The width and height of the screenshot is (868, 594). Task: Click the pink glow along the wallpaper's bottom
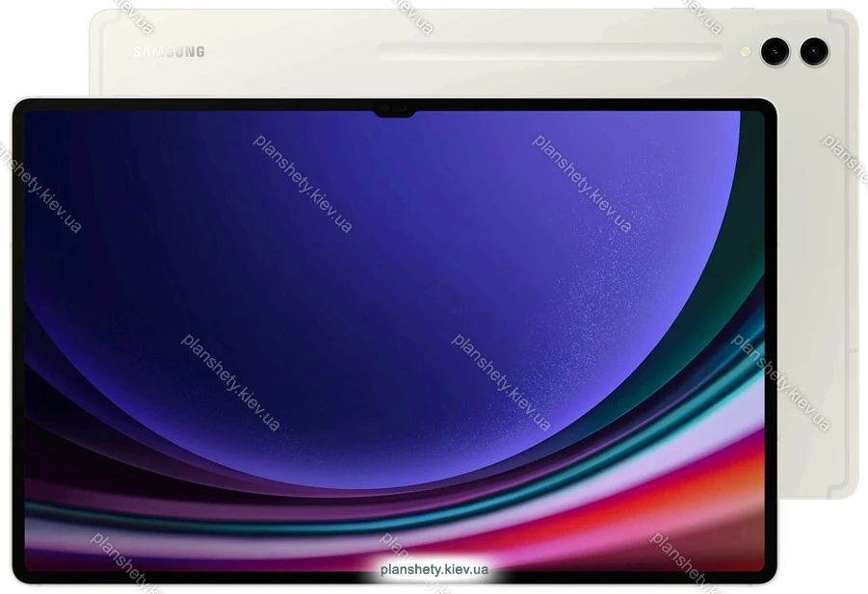pos(289,558)
